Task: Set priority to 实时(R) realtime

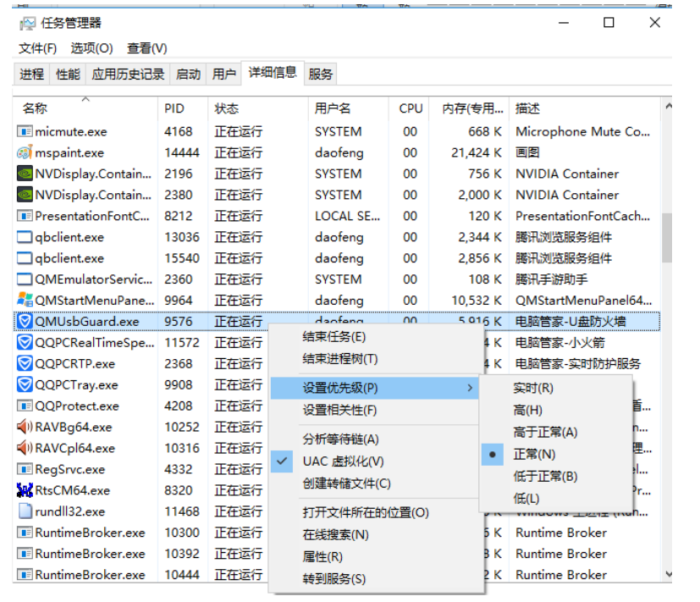Action: (556, 388)
